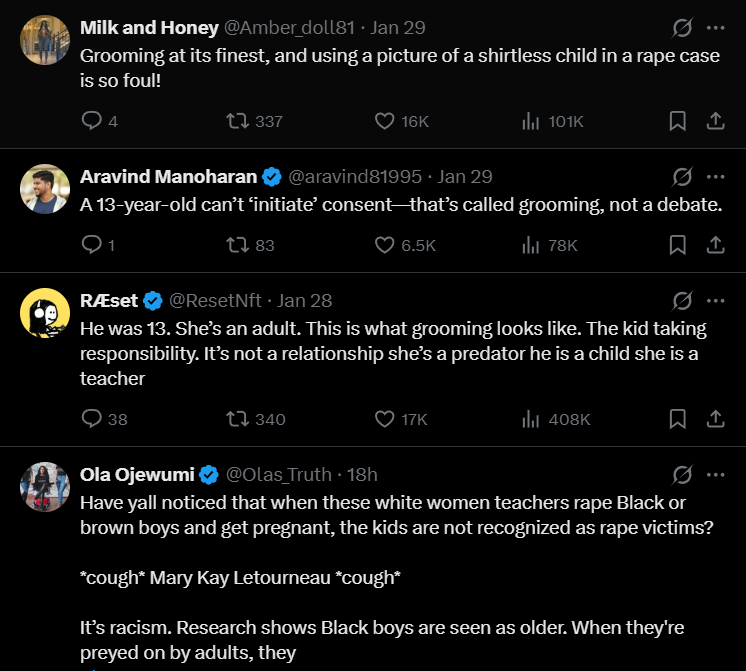Reply to Milk and Honey's post

[91, 121]
